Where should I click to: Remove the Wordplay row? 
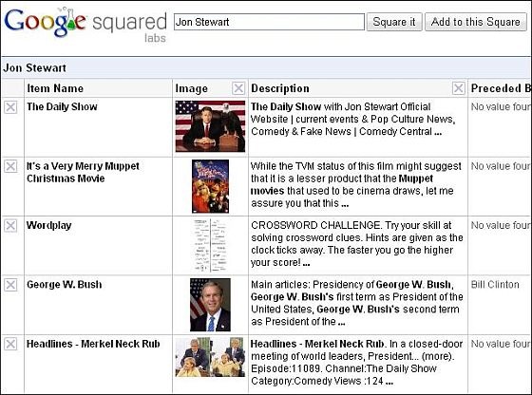[10, 225]
